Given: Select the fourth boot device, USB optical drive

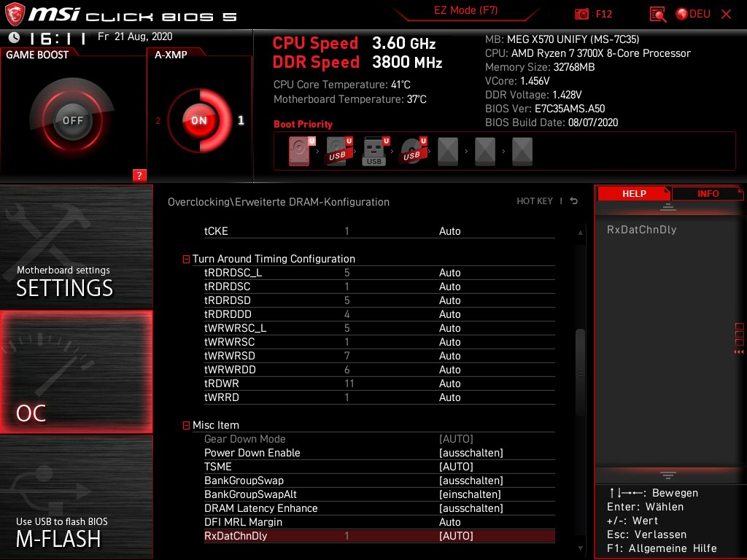Looking at the screenshot, I should (x=413, y=151).
